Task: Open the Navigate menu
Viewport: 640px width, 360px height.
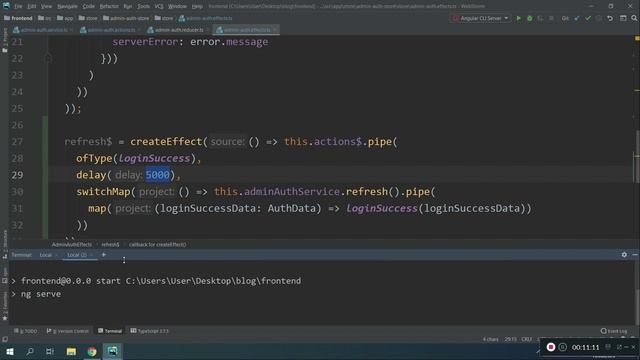Action: pyautogui.click(x=67, y=7)
